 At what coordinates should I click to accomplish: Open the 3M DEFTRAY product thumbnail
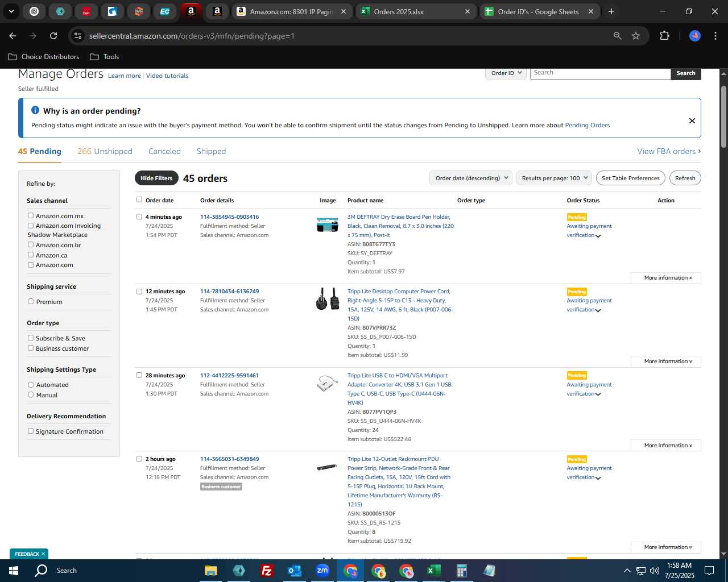click(328, 225)
